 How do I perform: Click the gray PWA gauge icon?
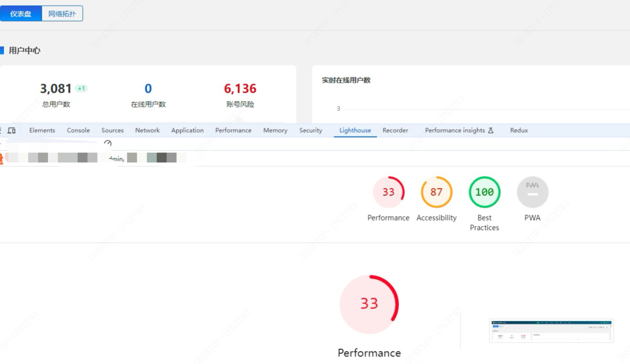point(533,192)
